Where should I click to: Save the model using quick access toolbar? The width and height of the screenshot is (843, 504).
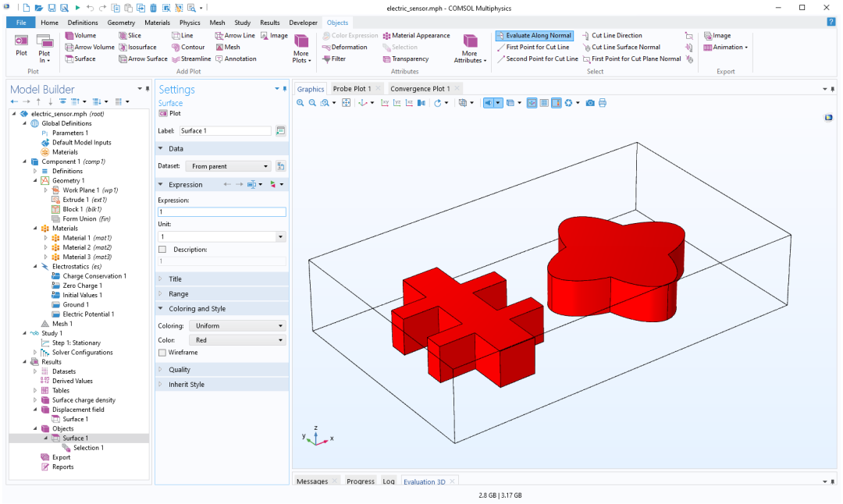click(52, 8)
